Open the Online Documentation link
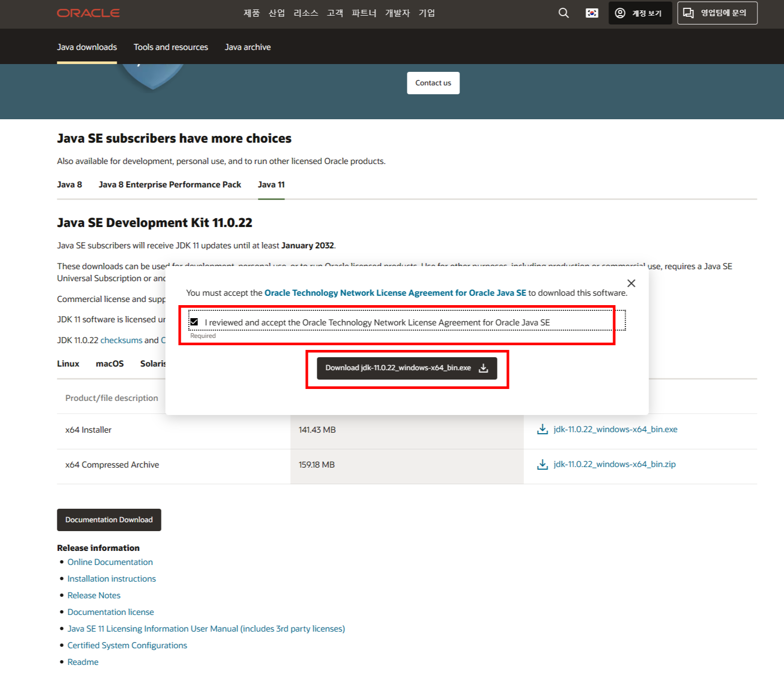 (x=110, y=562)
